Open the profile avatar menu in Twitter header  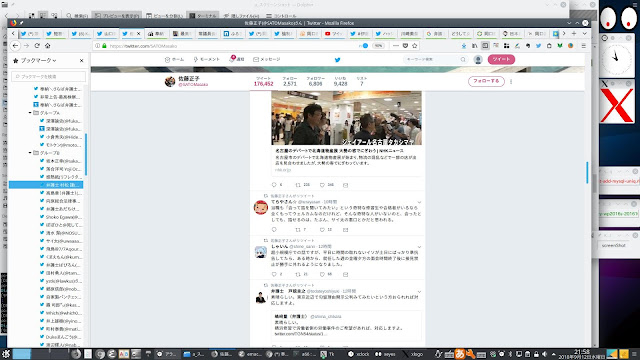tap(478, 60)
